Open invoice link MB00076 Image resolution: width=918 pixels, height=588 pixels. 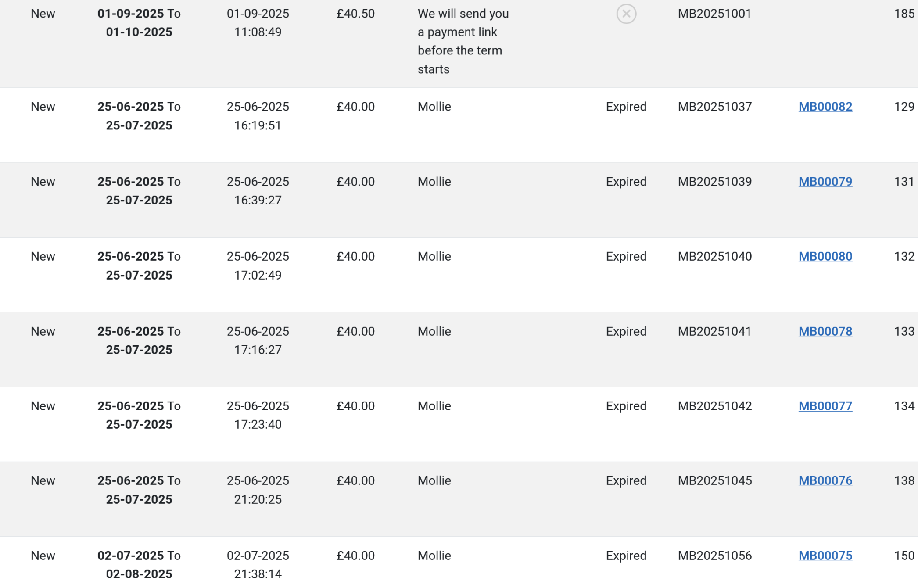coord(825,480)
